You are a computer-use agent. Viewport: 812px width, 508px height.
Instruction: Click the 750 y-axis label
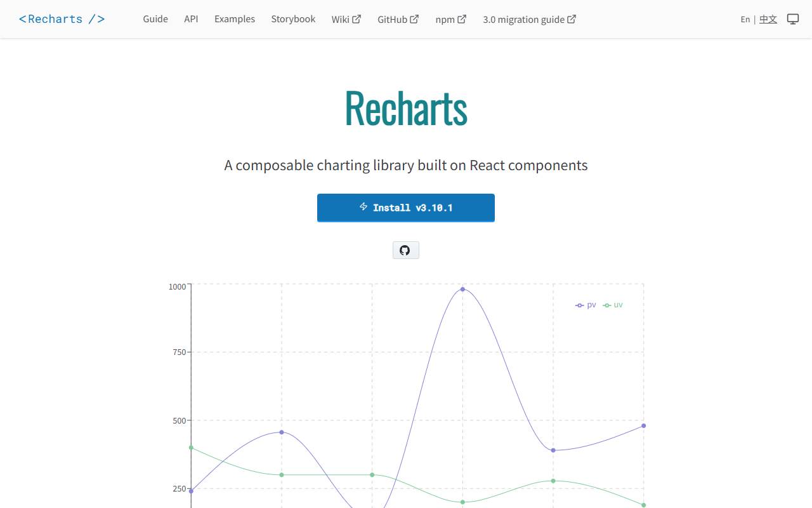pyautogui.click(x=180, y=352)
